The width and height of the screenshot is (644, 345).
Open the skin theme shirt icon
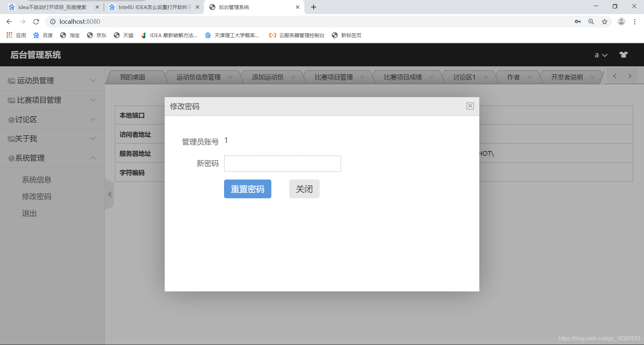pos(624,55)
